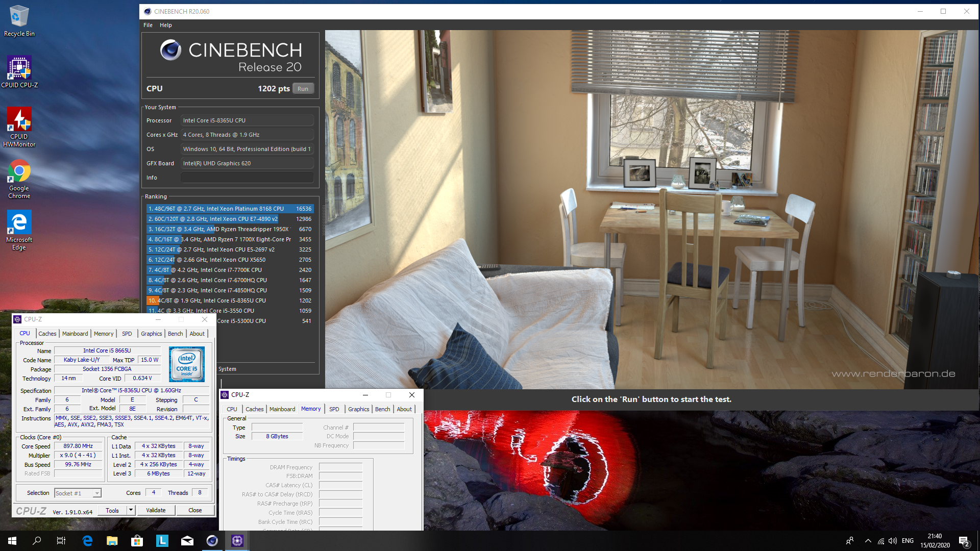The image size is (980, 551).
Task: Show hidden tray icons chevron
Action: (x=868, y=541)
